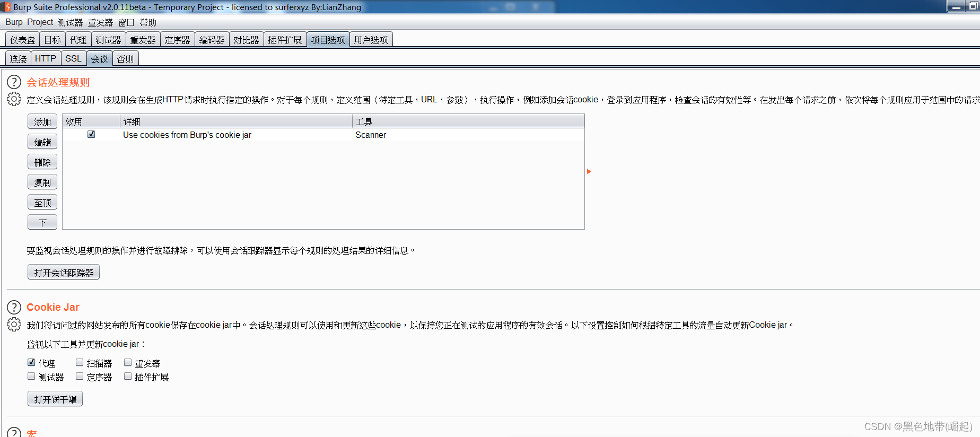
Task: Open the SSL sub-tab
Action: coord(73,58)
